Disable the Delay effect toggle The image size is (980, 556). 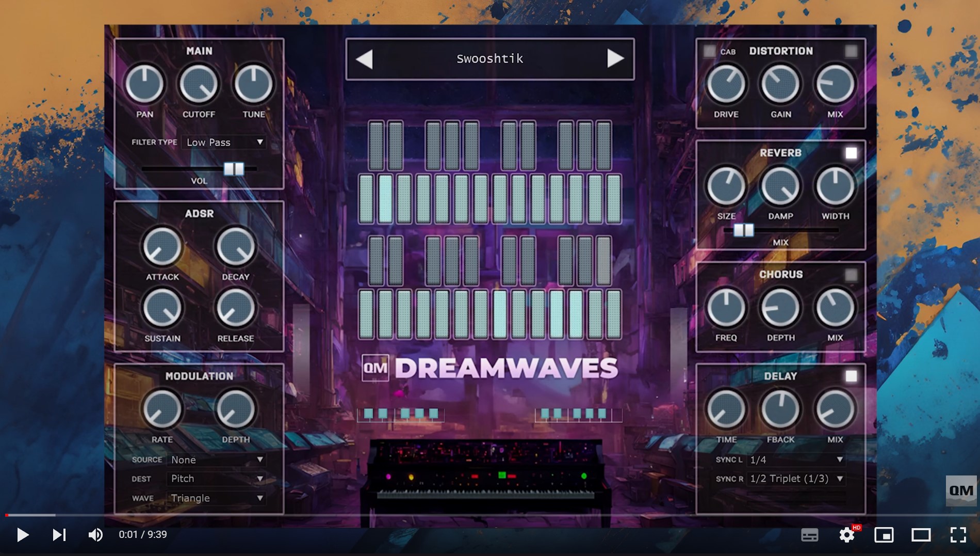[851, 377]
